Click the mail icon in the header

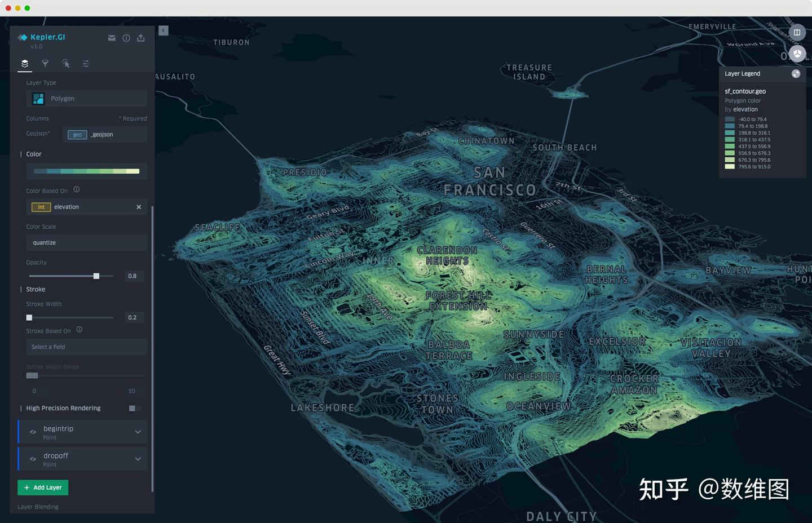point(112,38)
